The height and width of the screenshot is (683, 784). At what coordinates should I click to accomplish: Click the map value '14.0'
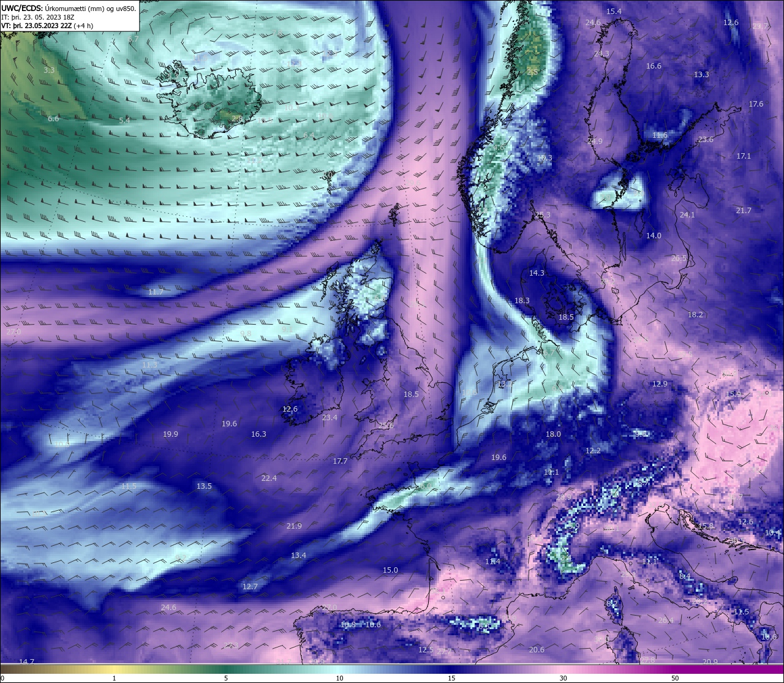point(654,236)
